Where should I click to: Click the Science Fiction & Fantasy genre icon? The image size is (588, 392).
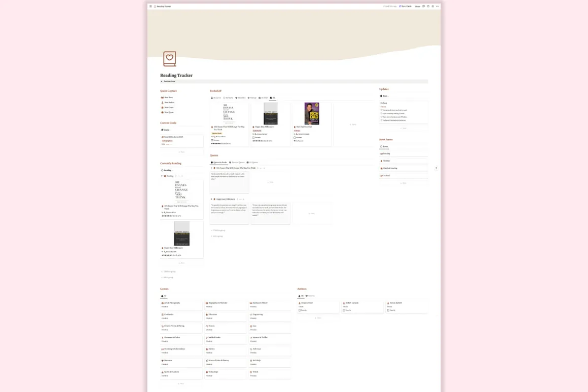coord(207,361)
